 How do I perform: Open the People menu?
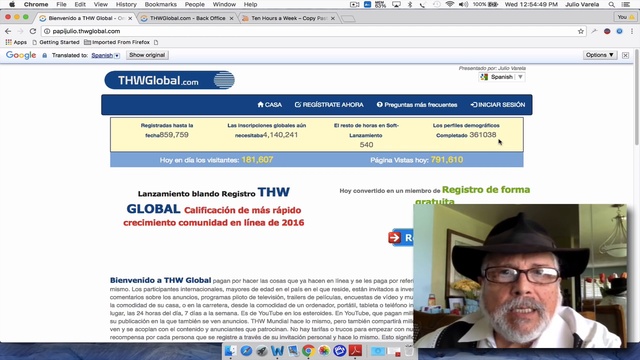point(195,4)
